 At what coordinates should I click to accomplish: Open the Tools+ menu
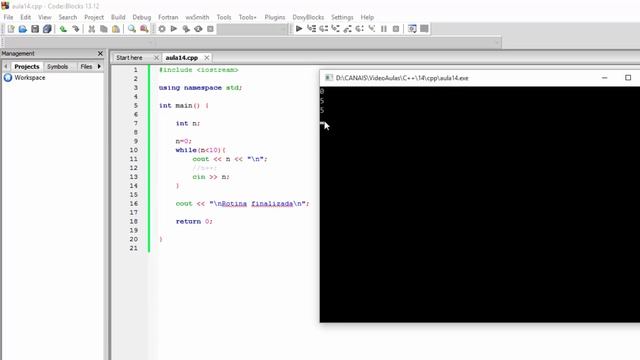247,17
